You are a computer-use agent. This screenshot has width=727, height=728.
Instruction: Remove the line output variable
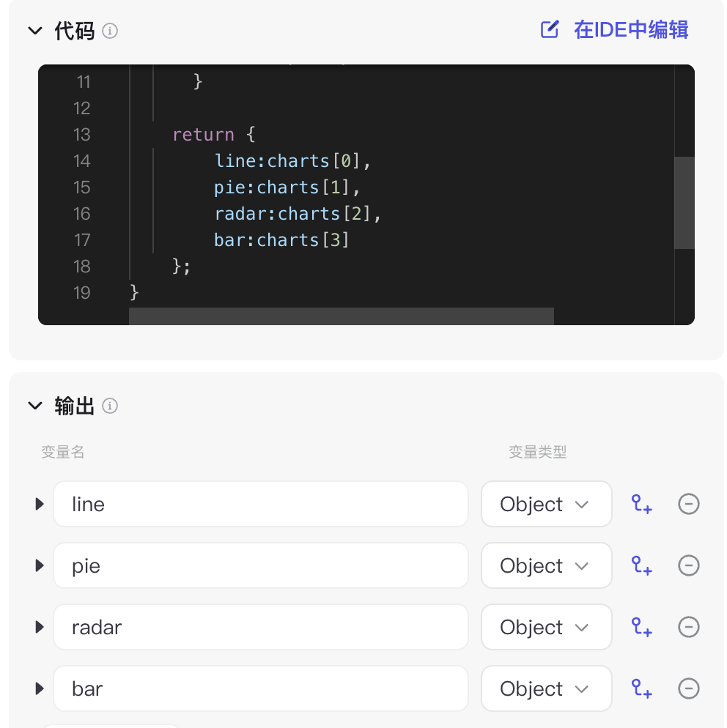pos(688,504)
